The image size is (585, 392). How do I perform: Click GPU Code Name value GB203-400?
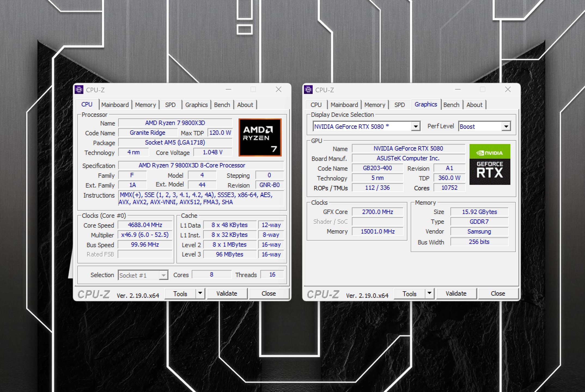point(377,168)
